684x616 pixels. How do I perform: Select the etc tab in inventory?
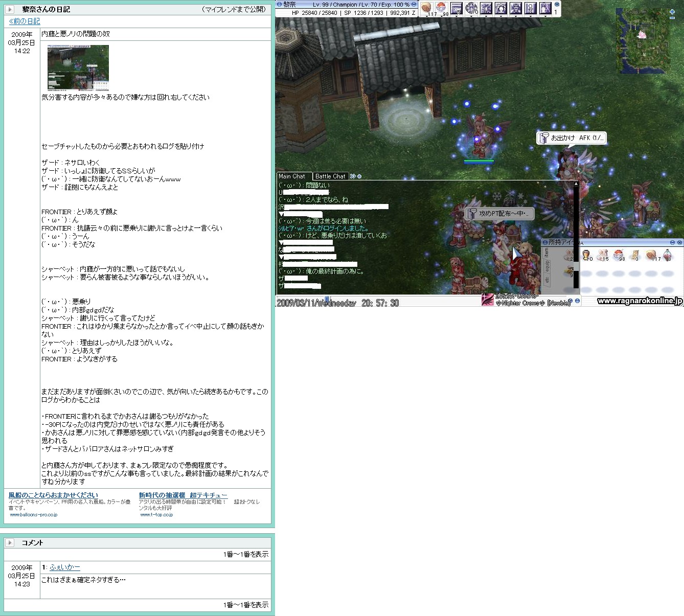click(x=546, y=279)
